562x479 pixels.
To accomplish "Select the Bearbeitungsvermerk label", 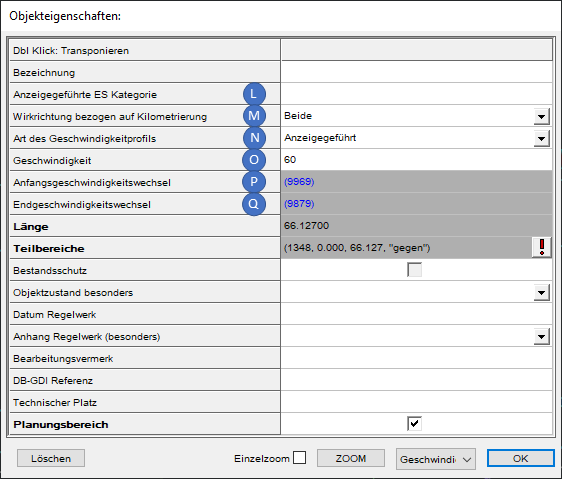I will [x=63, y=359].
